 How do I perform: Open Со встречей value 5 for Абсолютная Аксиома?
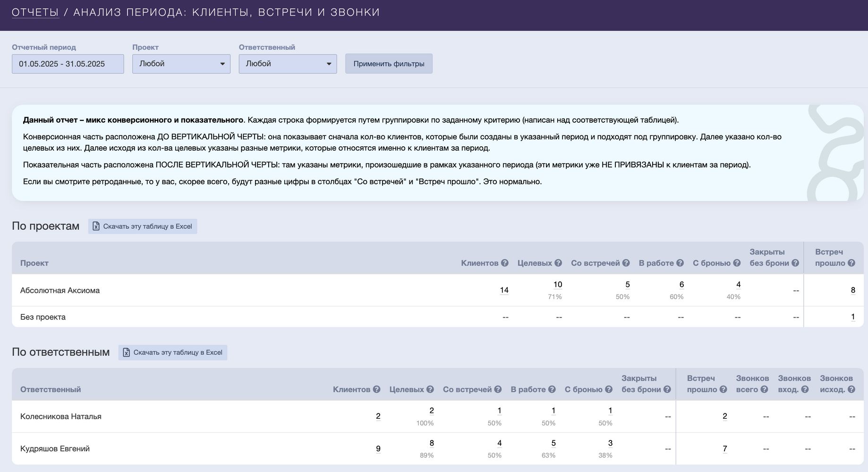click(x=628, y=284)
